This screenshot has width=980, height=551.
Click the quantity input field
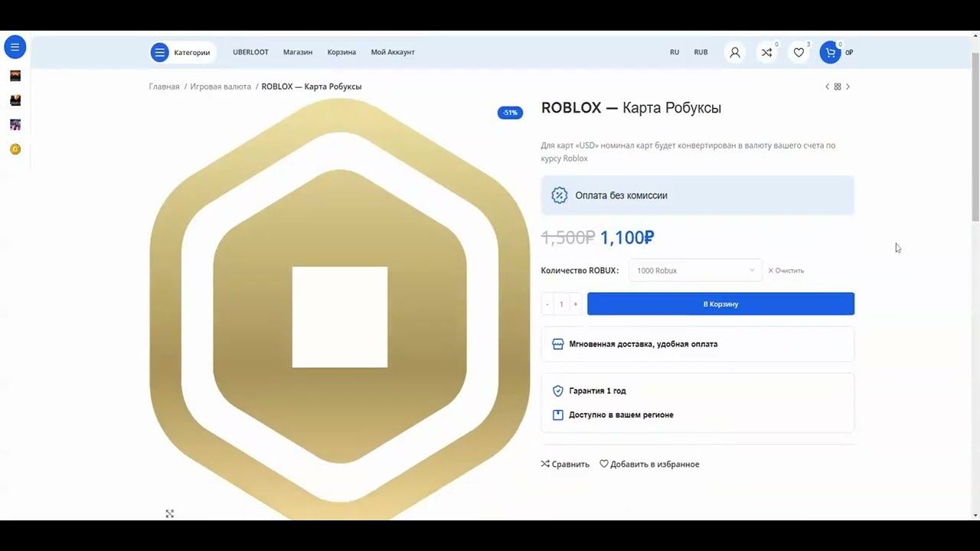pyautogui.click(x=561, y=304)
